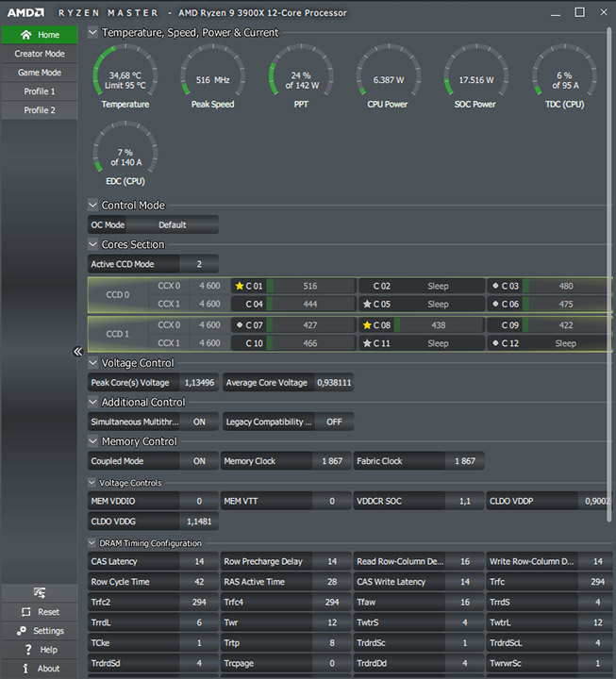This screenshot has width=616, height=679.
Task: Open the Home tab
Action: (x=40, y=35)
